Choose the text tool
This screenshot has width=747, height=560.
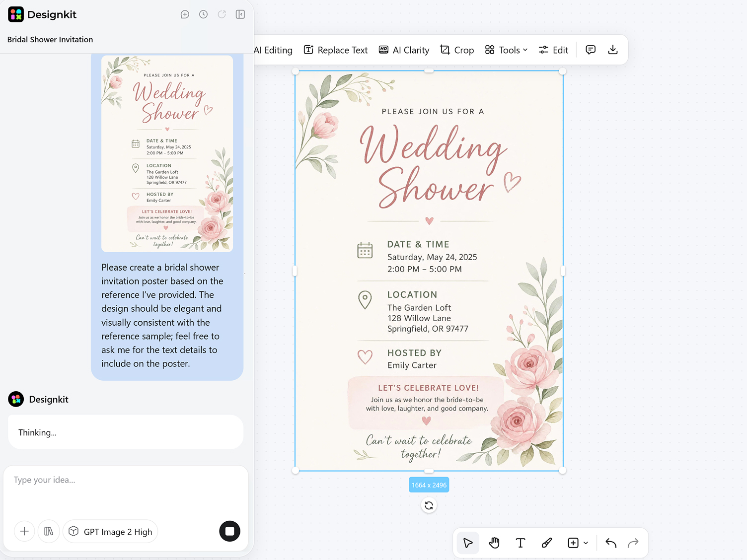(521, 543)
